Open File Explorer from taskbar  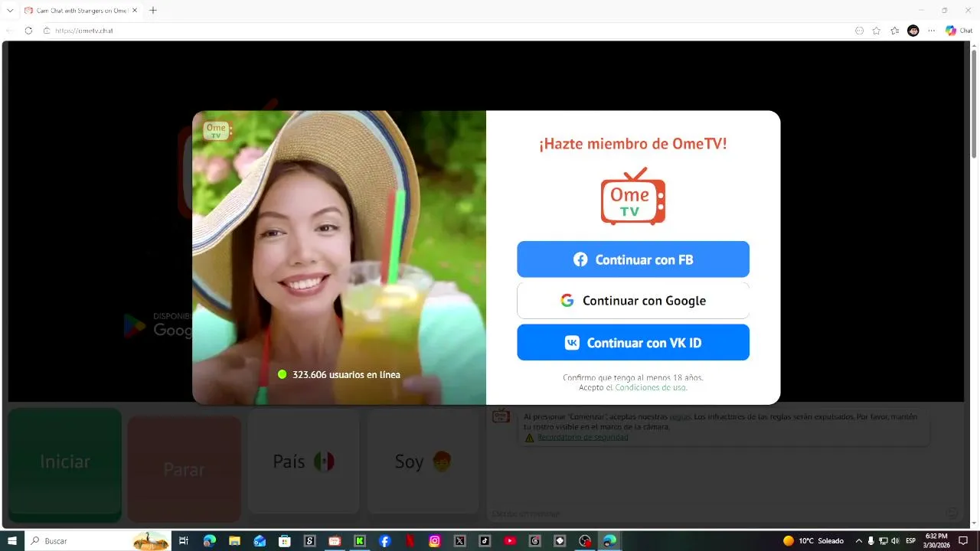pos(234,540)
